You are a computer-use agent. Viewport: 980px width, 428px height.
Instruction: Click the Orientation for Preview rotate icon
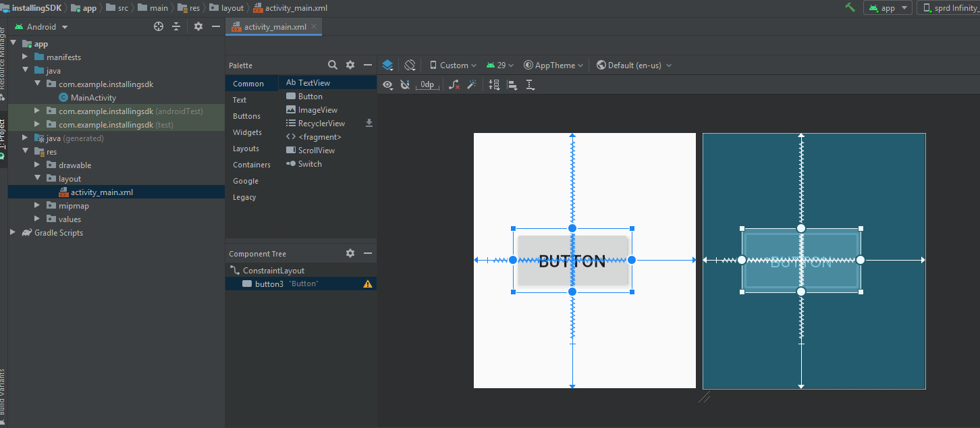click(x=410, y=65)
